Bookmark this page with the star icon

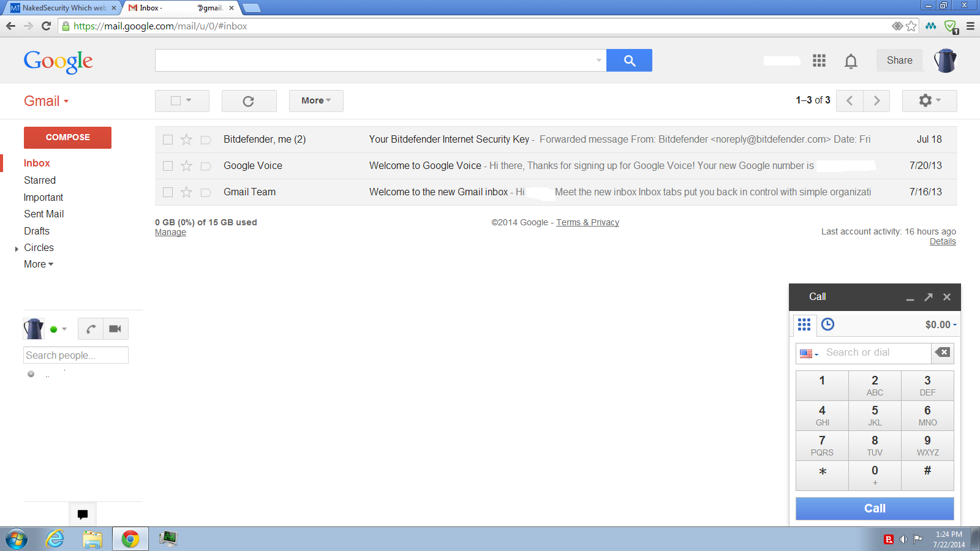[911, 26]
